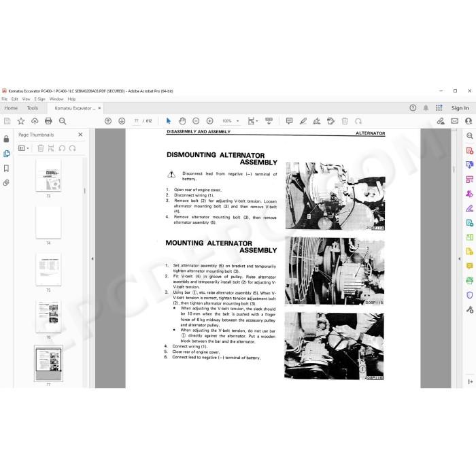Click the share link icon

click(441, 121)
